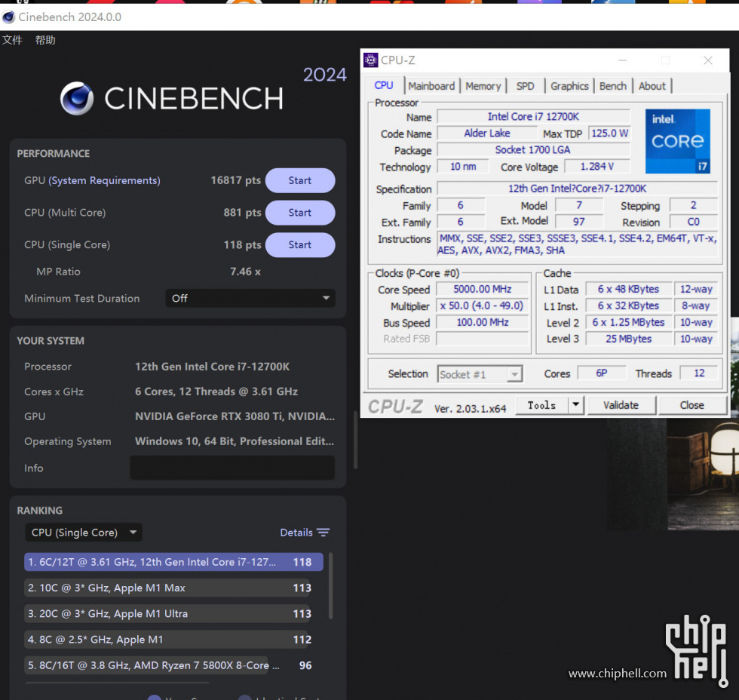
Task: Click the System Requirements link
Action: pos(104,180)
